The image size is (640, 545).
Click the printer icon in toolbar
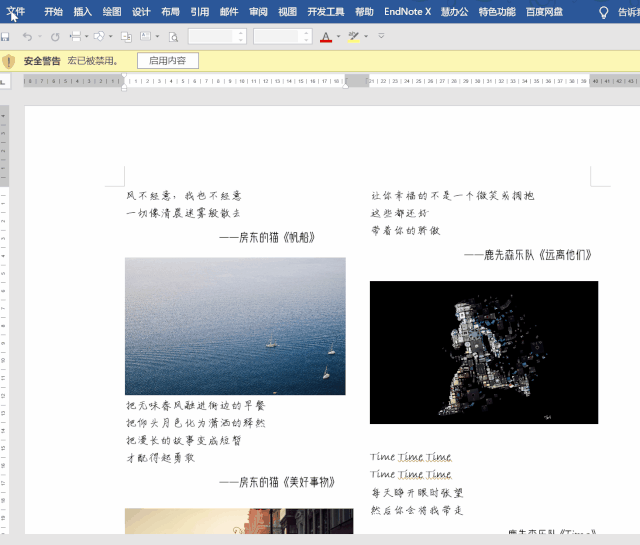(x=76, y=36)
